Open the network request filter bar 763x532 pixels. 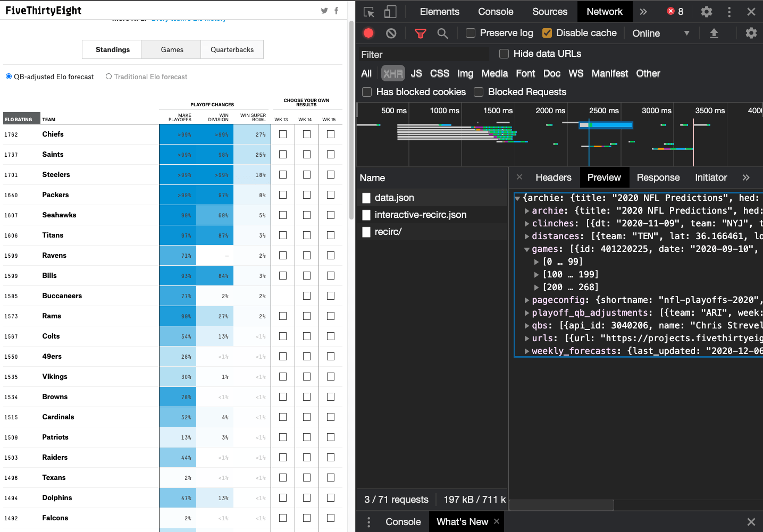click(420, 32)
